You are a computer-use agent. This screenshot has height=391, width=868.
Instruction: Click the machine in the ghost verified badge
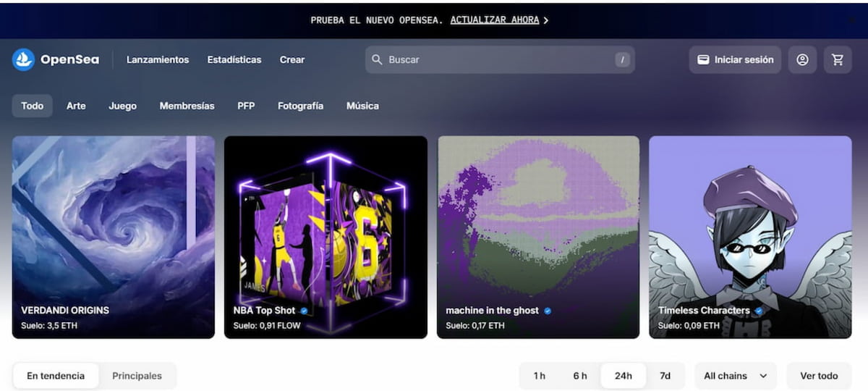pos(548,311)
